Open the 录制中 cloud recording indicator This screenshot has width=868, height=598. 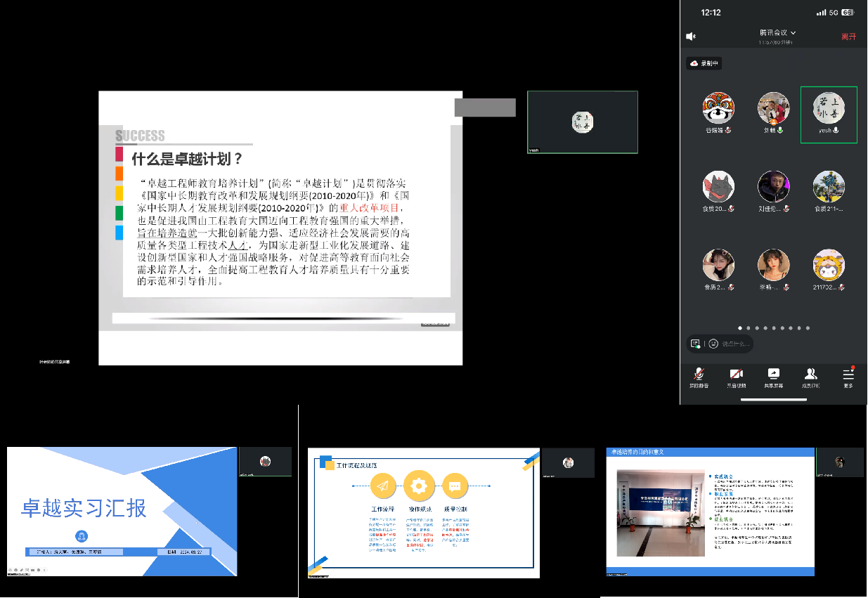coord(704,63)
